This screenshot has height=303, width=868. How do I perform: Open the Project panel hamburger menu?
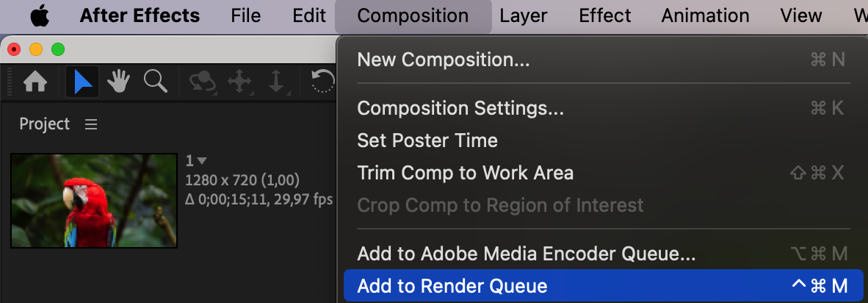coord(91,124)
